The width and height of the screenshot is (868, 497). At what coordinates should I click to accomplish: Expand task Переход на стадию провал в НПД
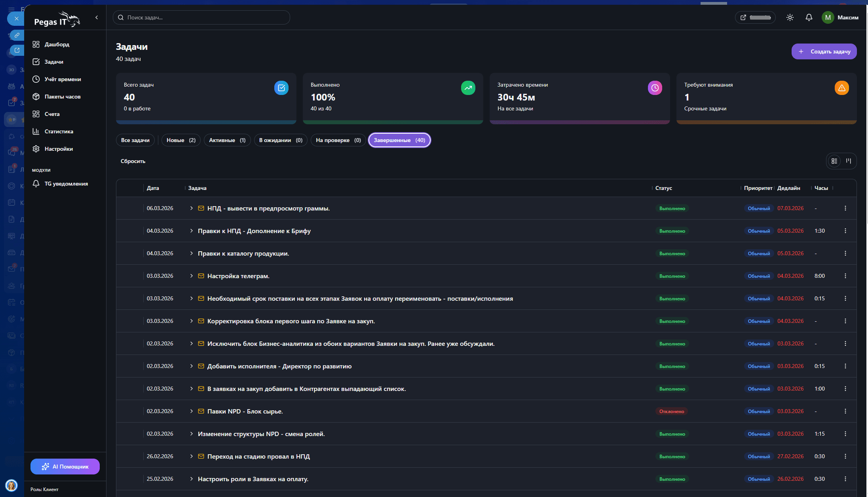[192, 456]
